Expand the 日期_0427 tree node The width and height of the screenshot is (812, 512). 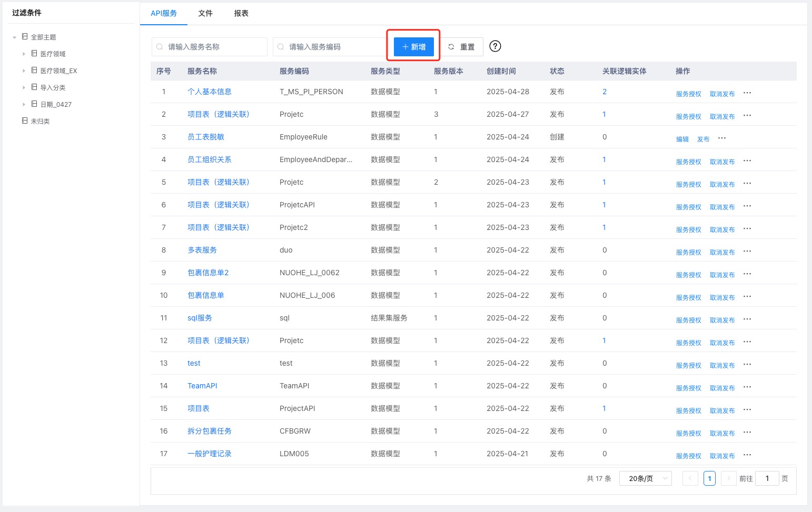[x=24, y=105]
